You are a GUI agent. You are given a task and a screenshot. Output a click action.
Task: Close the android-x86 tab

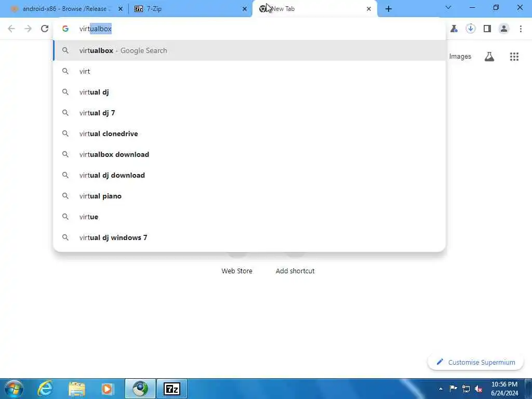tap(121, 9)
